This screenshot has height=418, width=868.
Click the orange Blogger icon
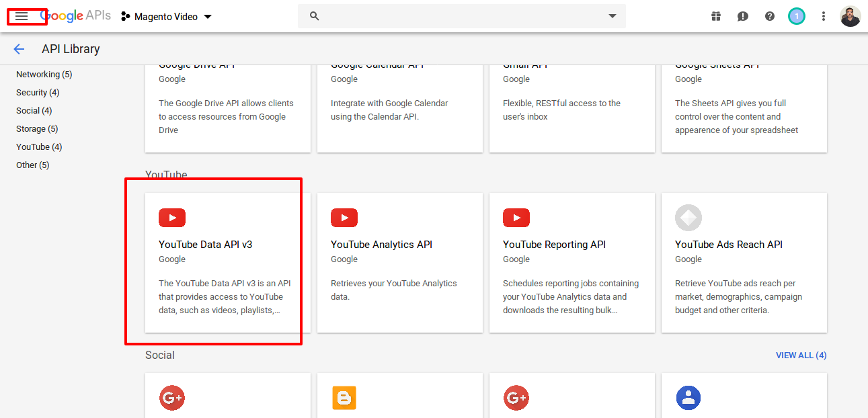344,399
